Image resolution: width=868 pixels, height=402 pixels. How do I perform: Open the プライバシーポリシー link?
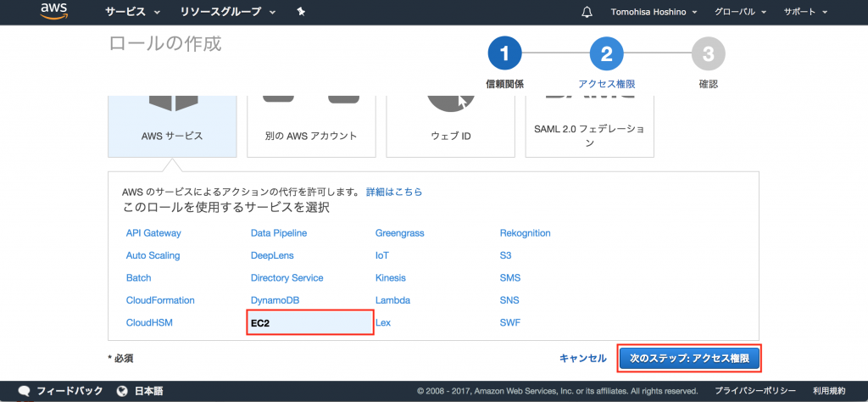(755, 390)
